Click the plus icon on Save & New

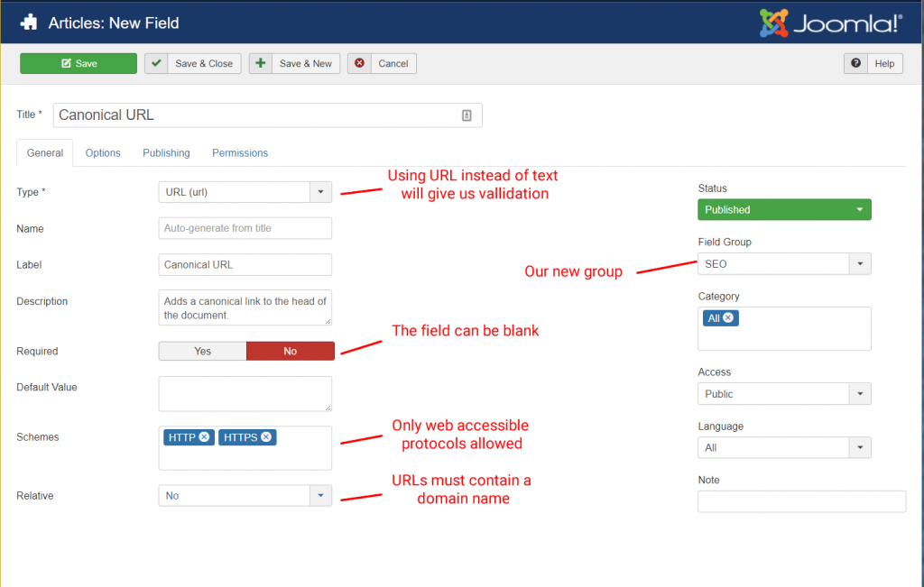(262, 63)
